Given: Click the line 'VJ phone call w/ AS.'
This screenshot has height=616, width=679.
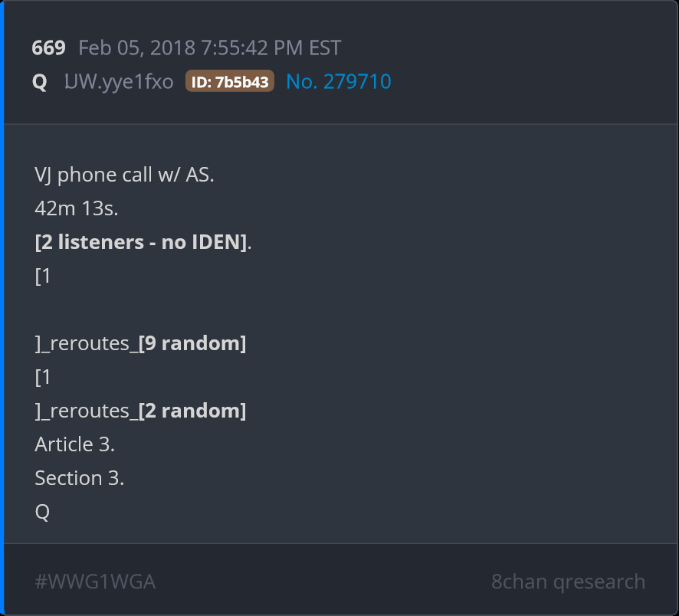Looking at the screenshot, I should point(124,175).
